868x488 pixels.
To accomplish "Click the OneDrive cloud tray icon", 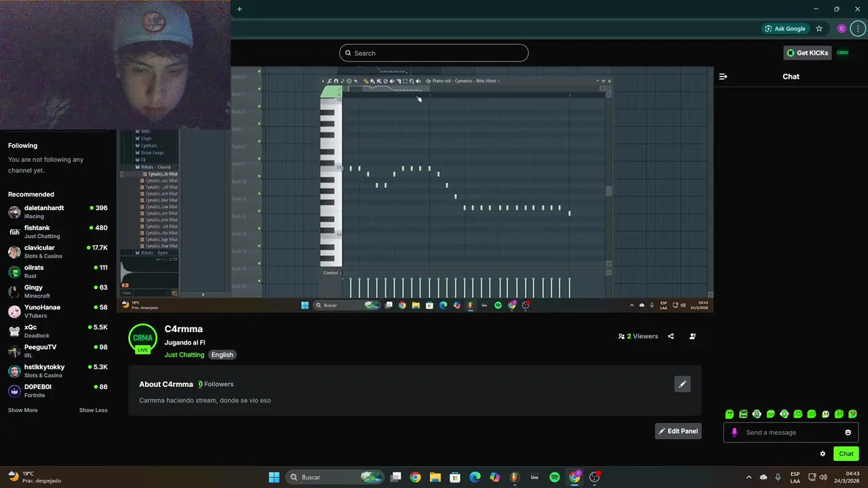I will (x=764, y=477).
